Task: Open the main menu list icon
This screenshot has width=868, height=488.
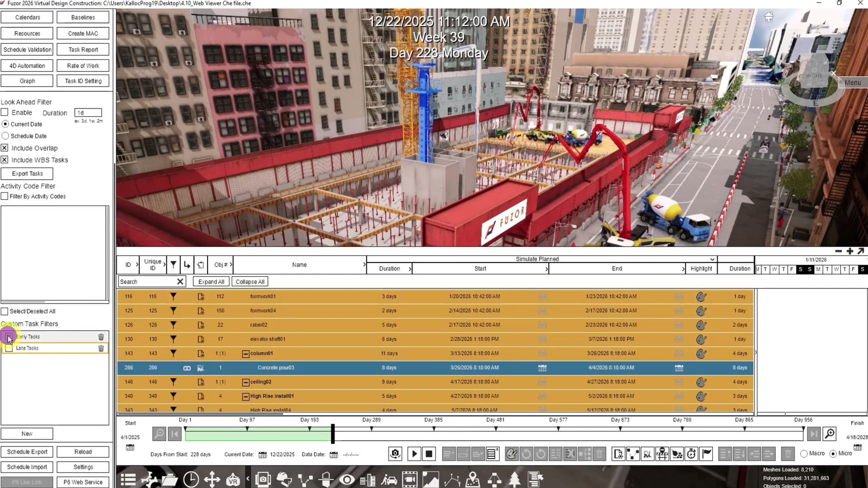Action: coord(128,479)
